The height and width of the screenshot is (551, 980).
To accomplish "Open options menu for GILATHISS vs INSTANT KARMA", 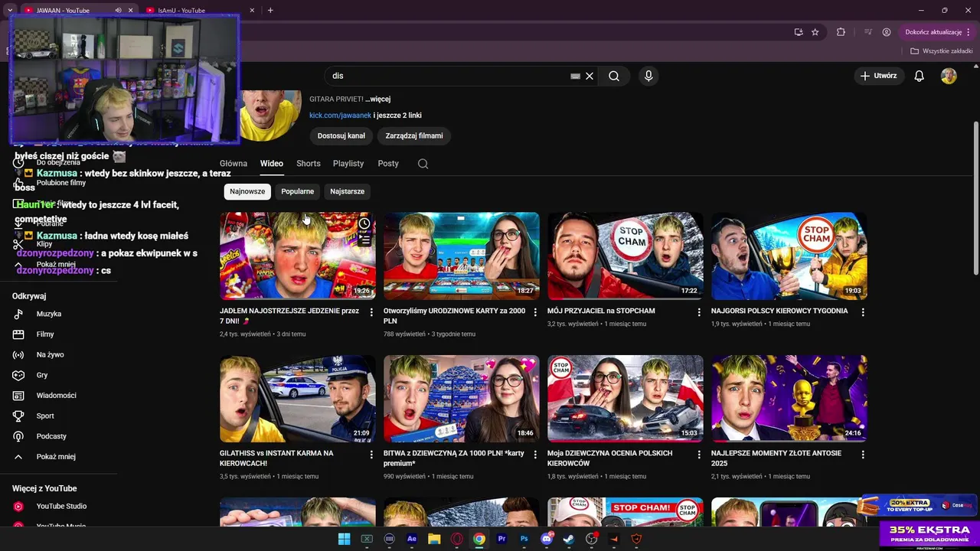I will click(371, 455).
